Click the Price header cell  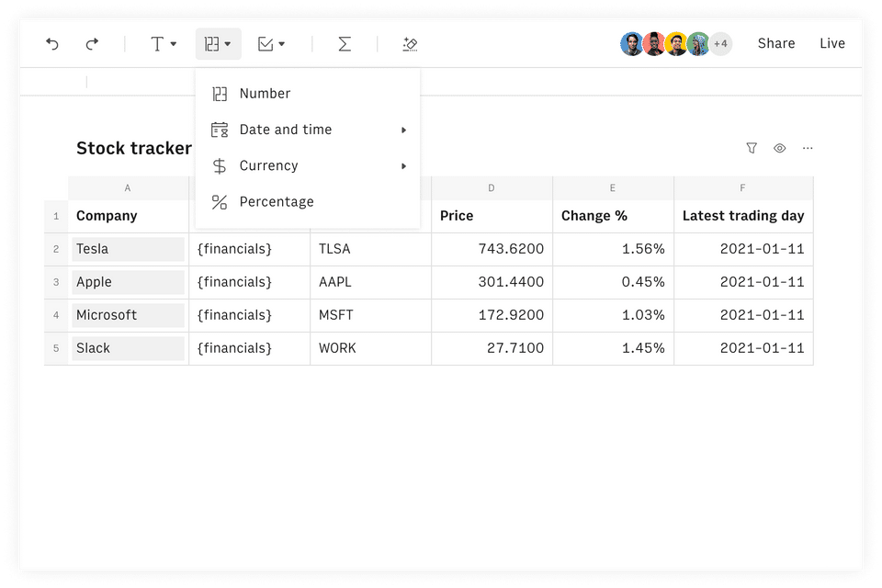pos(492,216)
